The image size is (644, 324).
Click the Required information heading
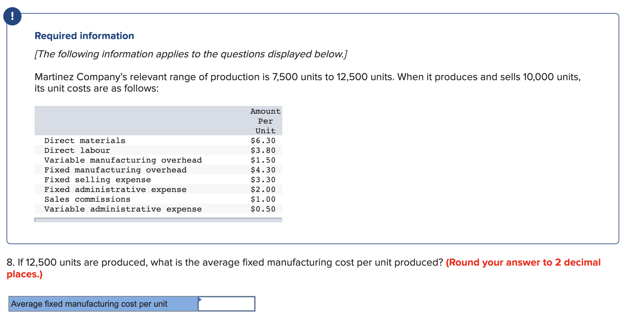[x=84, y=36]
